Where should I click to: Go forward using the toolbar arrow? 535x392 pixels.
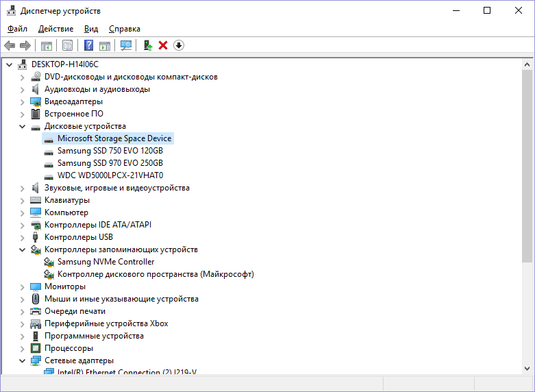[x=25, y=45]
